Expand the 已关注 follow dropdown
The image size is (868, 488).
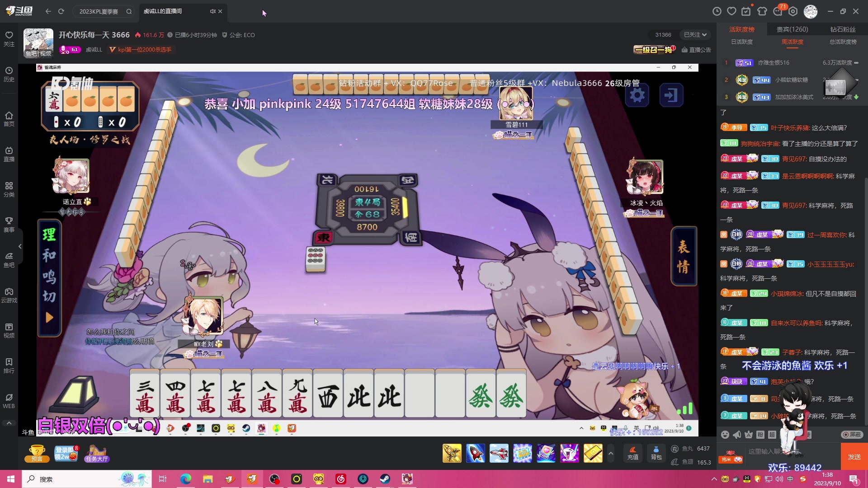click(695, 35)
